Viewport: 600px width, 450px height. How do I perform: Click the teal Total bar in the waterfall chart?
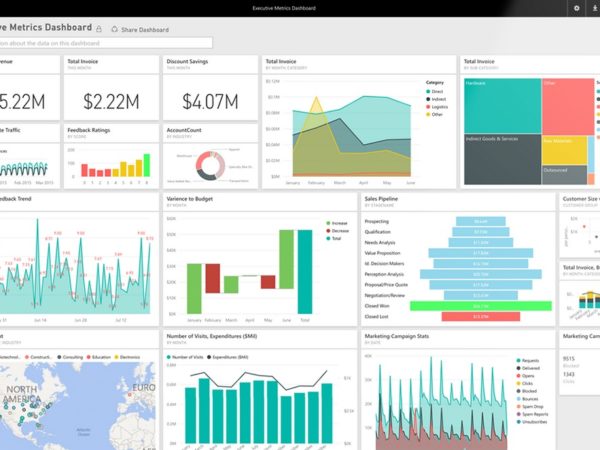coord(305,272)
